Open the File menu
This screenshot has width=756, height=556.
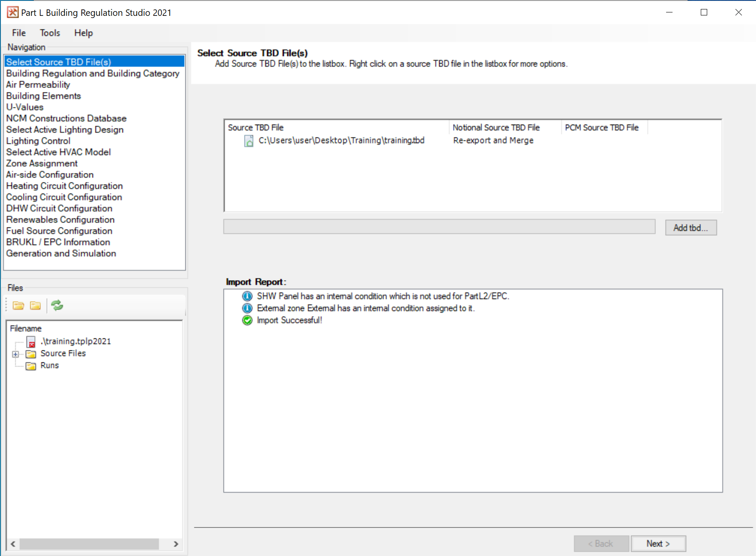click(x=19, y=33)
